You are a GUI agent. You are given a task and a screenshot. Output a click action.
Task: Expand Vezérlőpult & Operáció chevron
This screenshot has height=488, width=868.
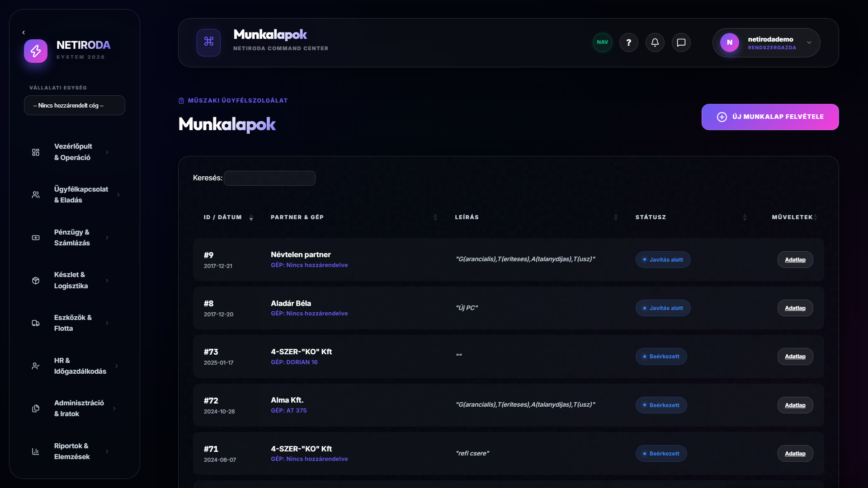coord(107,152)
